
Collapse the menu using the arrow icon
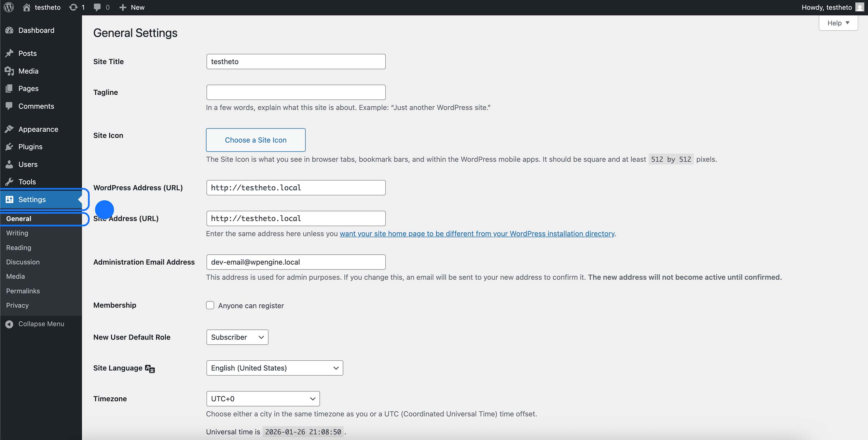click(9, 324)
